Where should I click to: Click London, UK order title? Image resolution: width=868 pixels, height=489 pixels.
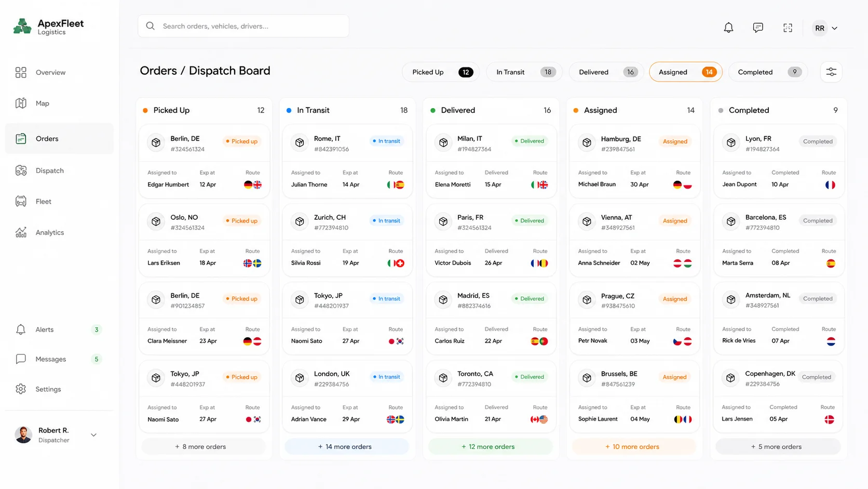pyautogui.click(x=332, y=374)
